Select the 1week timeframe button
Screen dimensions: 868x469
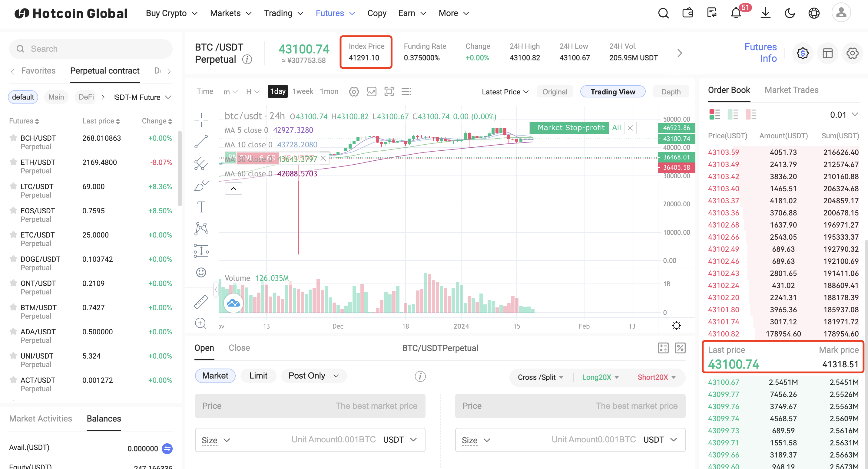coord(302,91)
